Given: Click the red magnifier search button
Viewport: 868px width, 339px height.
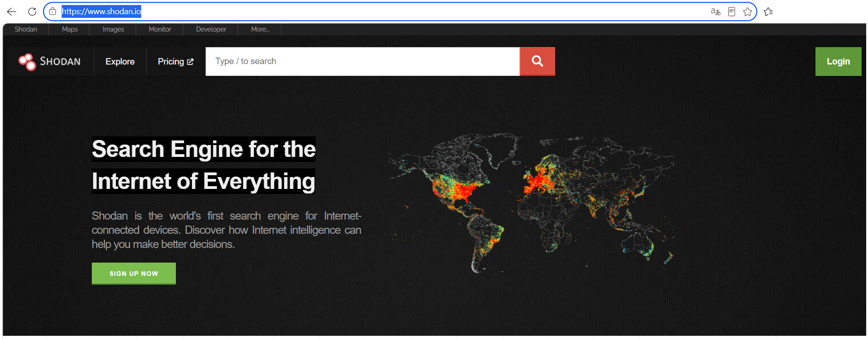Looking at the screenshot, I should click(x=537, y=61).
